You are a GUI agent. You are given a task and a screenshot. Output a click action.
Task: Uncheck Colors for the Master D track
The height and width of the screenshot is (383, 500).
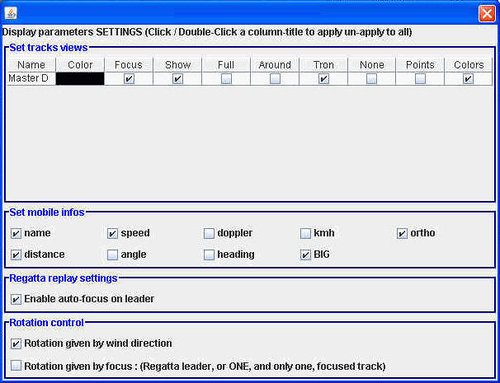[x=468, y=79]
